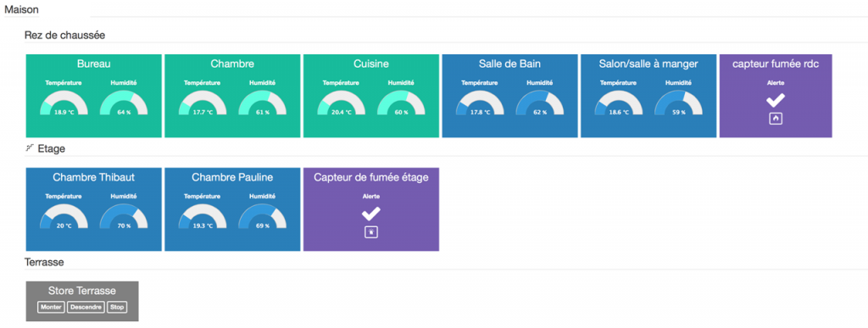Viewport: 868px width, 328px height.
Task: Click the Chambre Pauline temperature gauge
Action: [202, 216]
